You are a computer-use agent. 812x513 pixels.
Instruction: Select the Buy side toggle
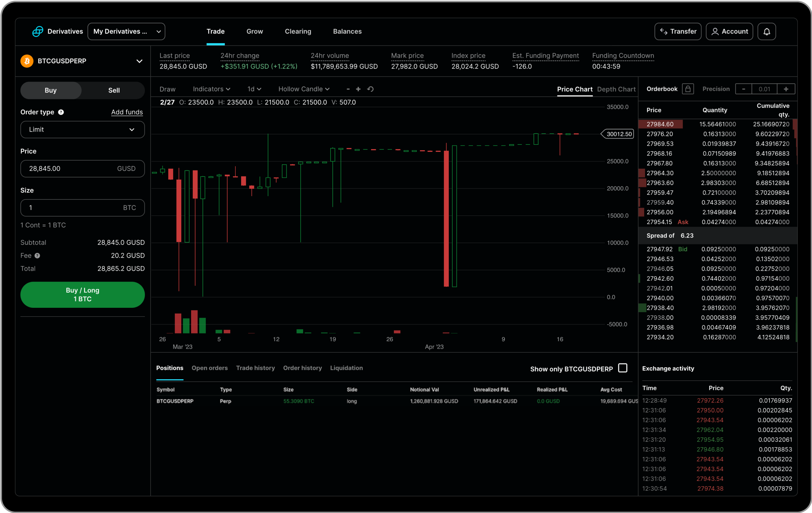pyautogui.click(x=51, y=90)
